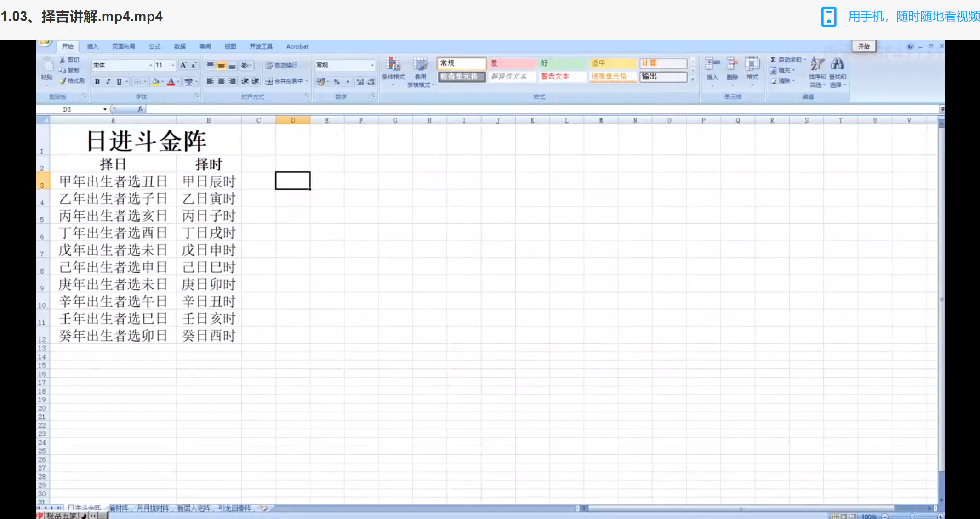
Task: Select cell A3 甲年出生者选丑日
Action: coord(113,181)
